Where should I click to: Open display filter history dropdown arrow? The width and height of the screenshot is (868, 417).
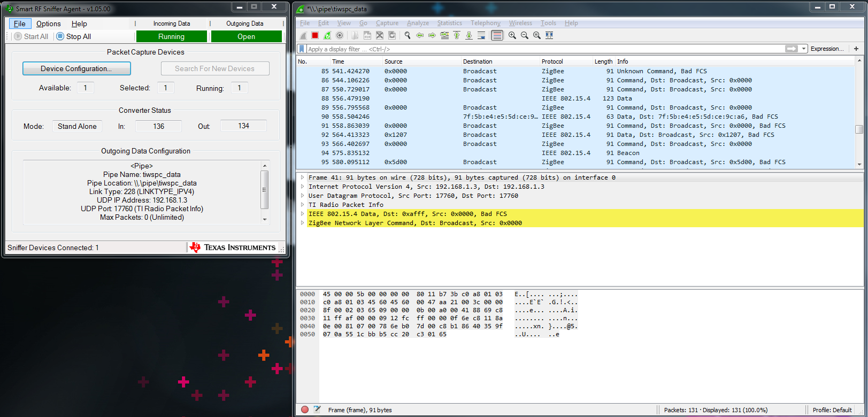pyautogui.click(x=803, y=49)
